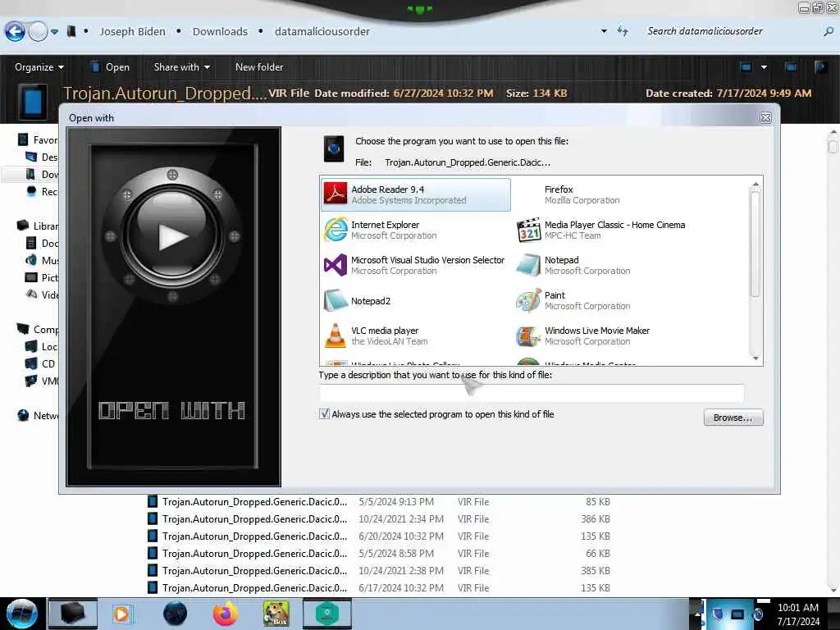840x630 pixels.
Task: Open the Windows Start button
Action: (x=21, y=614)
